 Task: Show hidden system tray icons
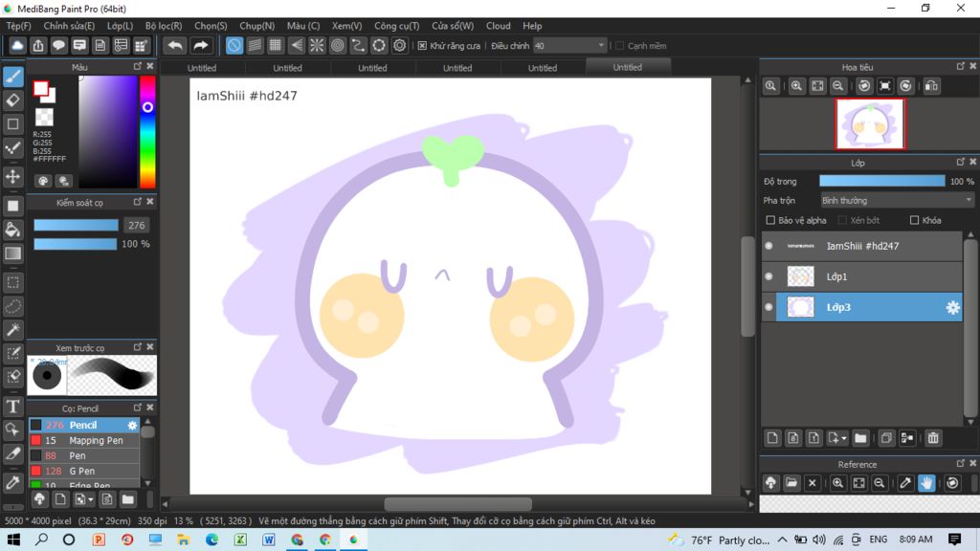783,540
